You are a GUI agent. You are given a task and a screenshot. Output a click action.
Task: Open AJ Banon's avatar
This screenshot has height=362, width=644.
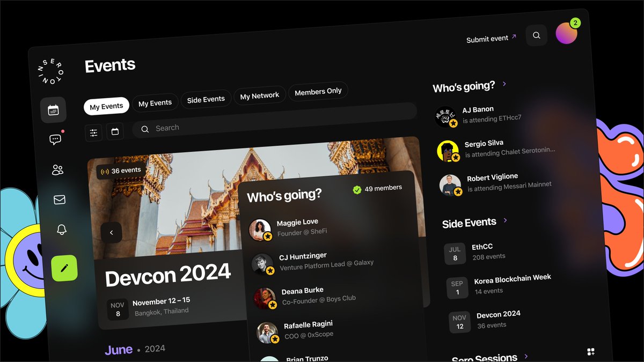445,116
